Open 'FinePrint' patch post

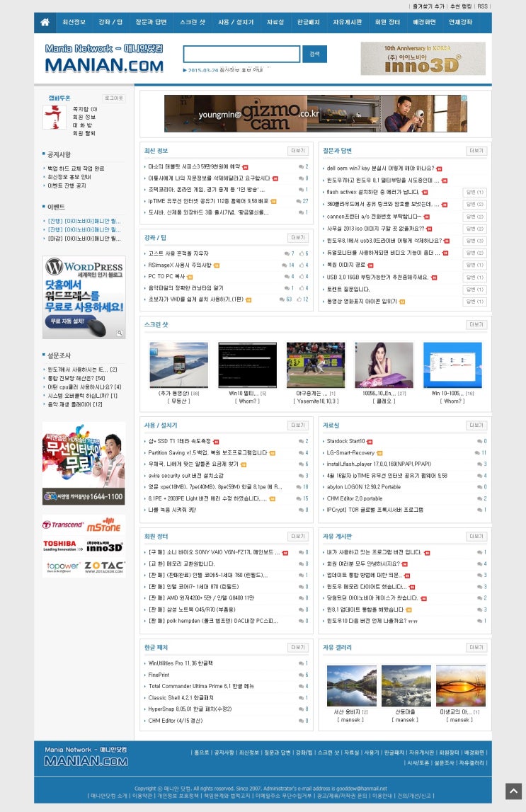[159, 675]
